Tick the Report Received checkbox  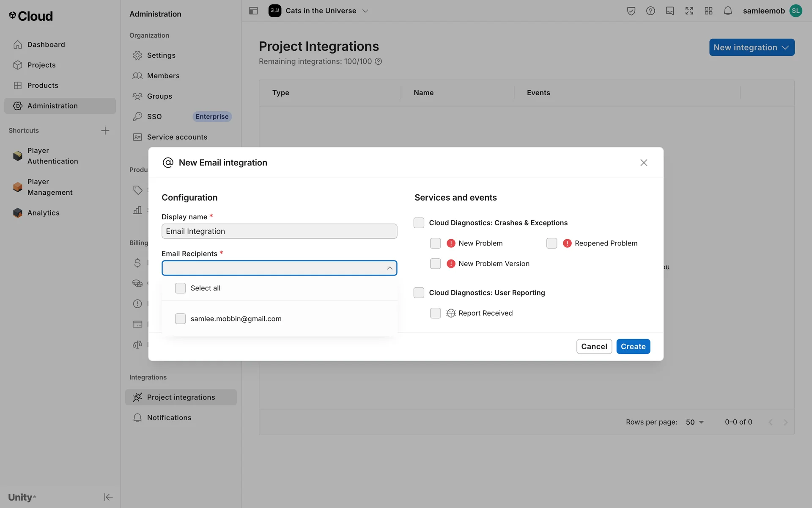435,313
